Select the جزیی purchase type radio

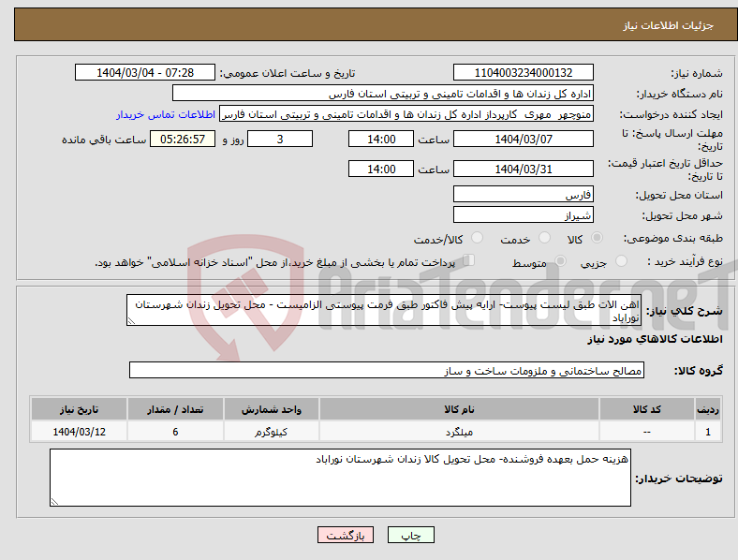click(x=621, y=261)
